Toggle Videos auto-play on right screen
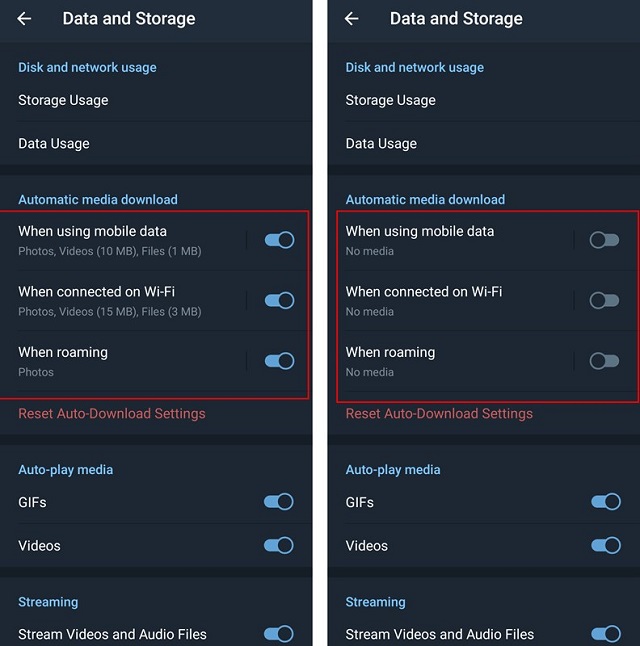Screen dimensions: 640x646 (606, 545)
